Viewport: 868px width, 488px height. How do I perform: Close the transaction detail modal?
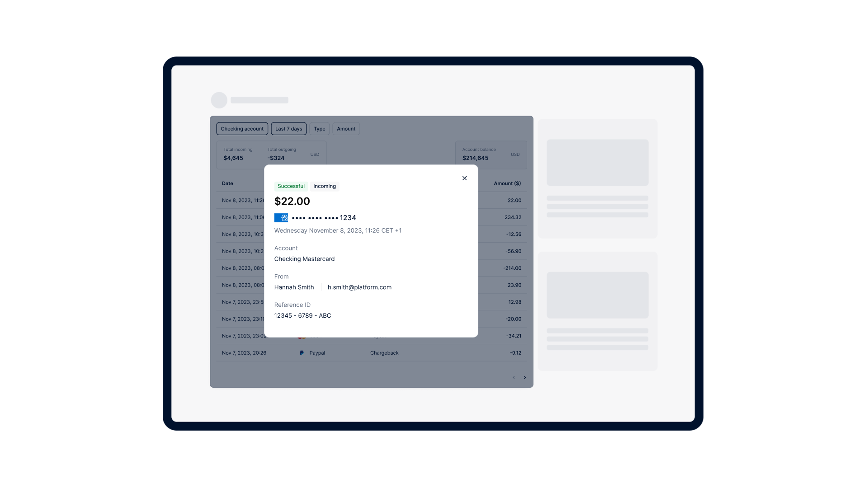pyautogui.click(x=464, y=178)
